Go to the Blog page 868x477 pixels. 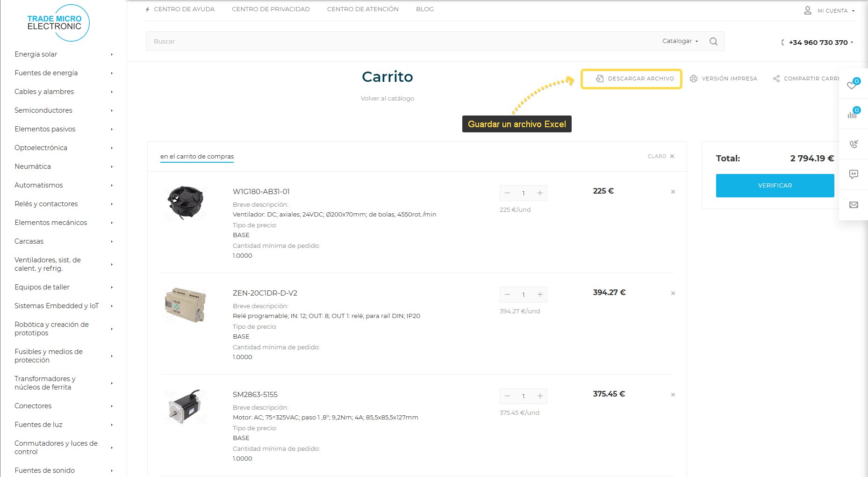[424, 9]
